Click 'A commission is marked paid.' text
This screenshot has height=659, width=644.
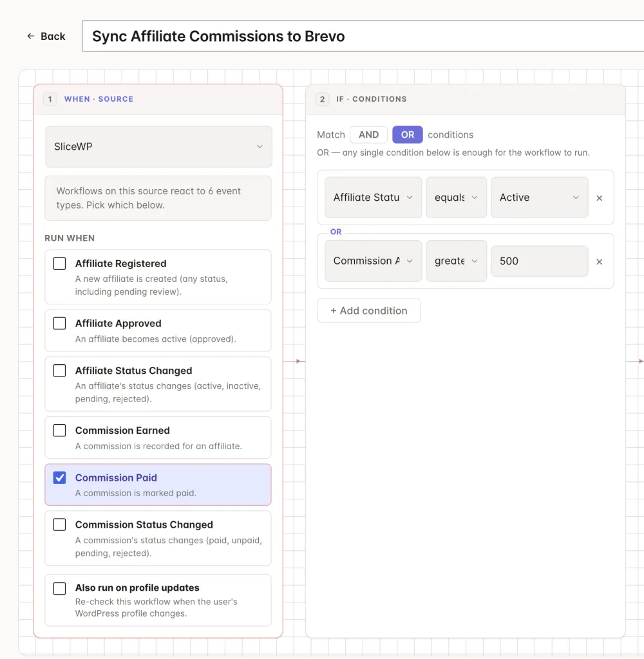pos(135,493)
